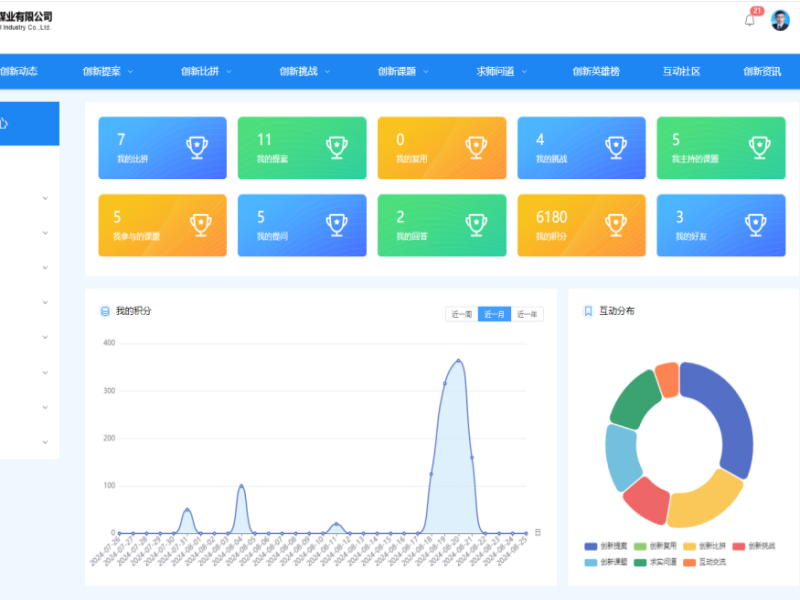Viewport: 800px width, 600px height.
Task: Expand the 求师问道 nav dropdown
Action: coord(502,71)
